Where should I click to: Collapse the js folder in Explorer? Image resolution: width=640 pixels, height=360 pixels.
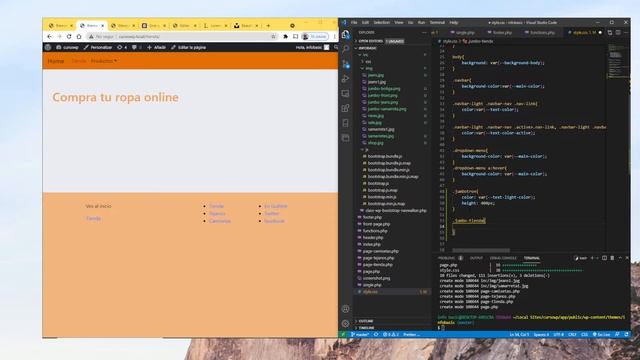[x=366, y=150]
